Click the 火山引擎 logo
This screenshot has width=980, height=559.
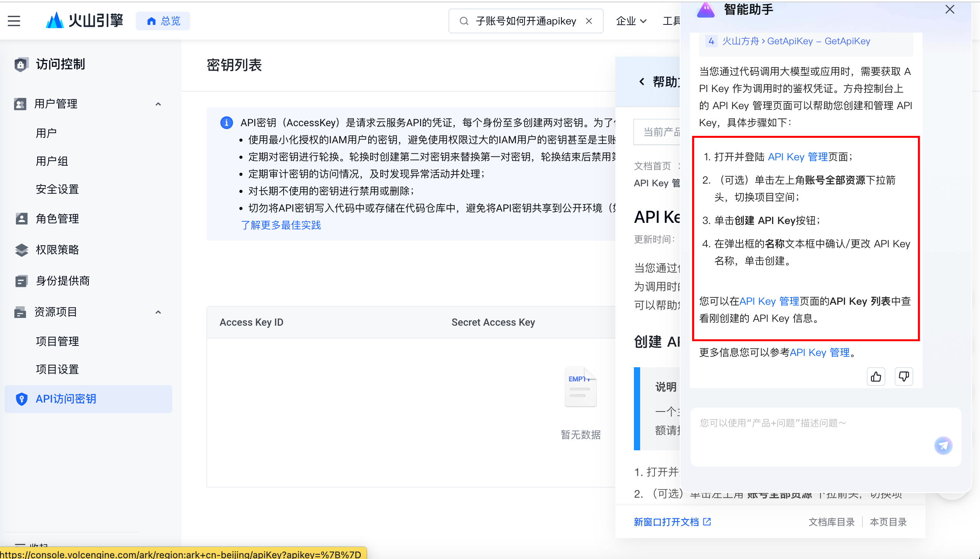click(84, 21)
